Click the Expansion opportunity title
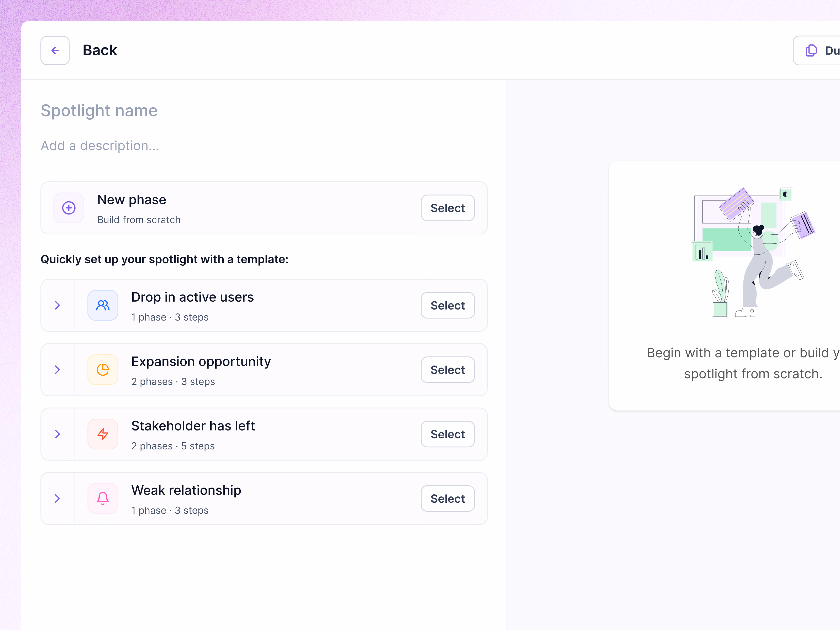Image resolution: width=840 pixels, height=630 pixels. click(201, 362)
